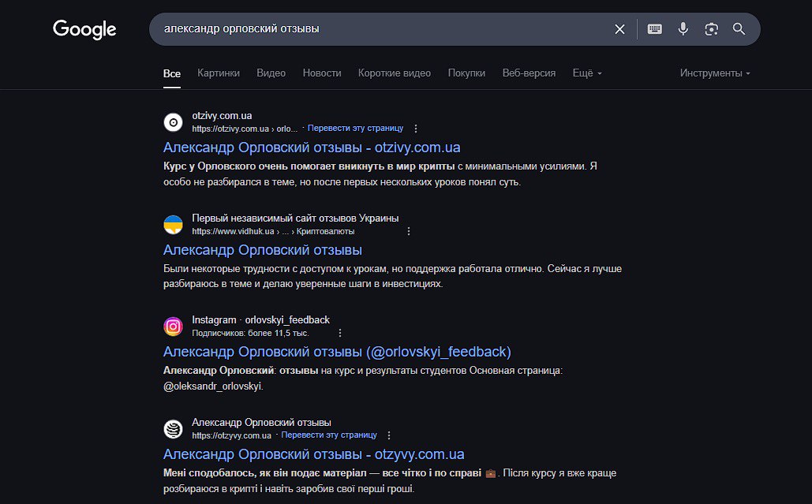Click snippet starting Были некоторые трудности
Screen dimensions: 812x504
click(392, 276)
